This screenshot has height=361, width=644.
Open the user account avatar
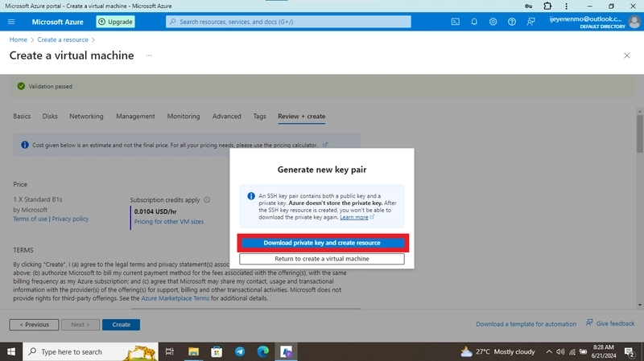(634, 22)
